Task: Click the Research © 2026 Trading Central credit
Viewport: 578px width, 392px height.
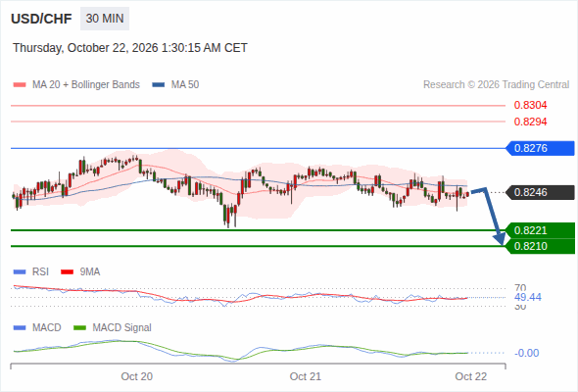Action: [x=496, y=85]
